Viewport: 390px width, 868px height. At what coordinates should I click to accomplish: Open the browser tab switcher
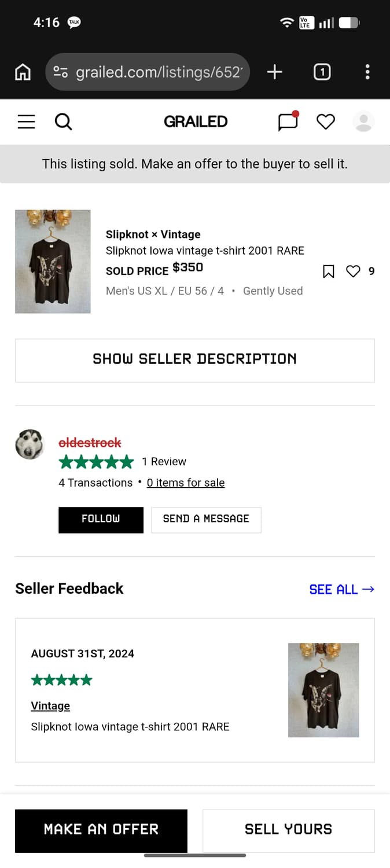pos(322,72)
